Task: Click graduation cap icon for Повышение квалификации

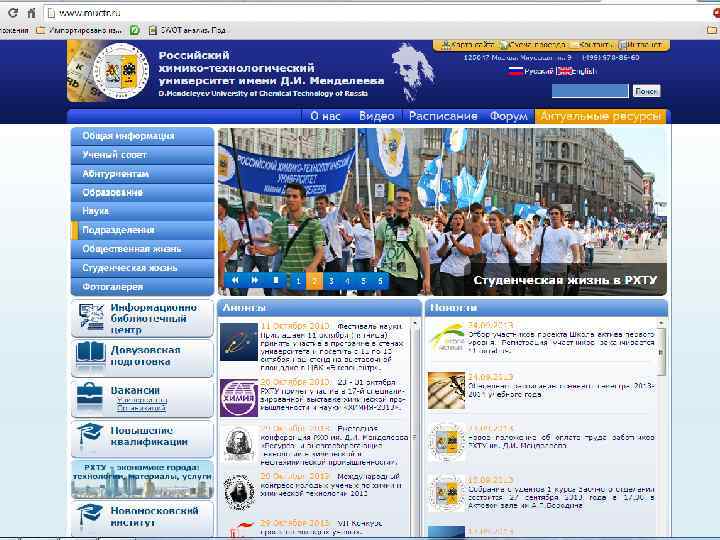Action: (90, 434)
